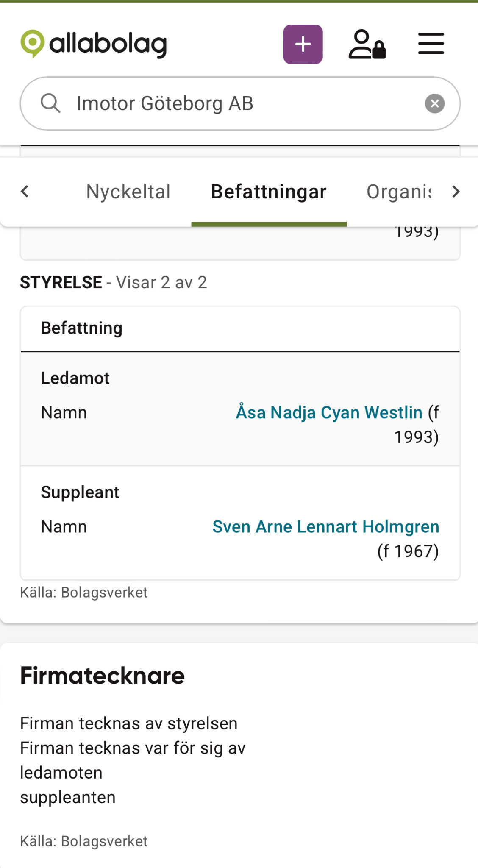Tap the purple plus button
The image size is (478, 868).
[303, 45]
